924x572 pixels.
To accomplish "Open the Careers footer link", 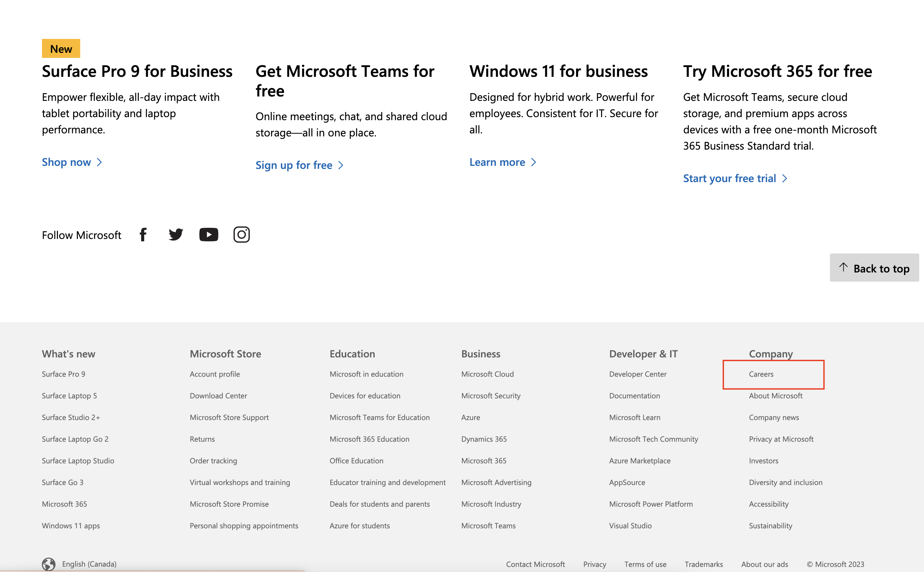I will coord(761,374).
